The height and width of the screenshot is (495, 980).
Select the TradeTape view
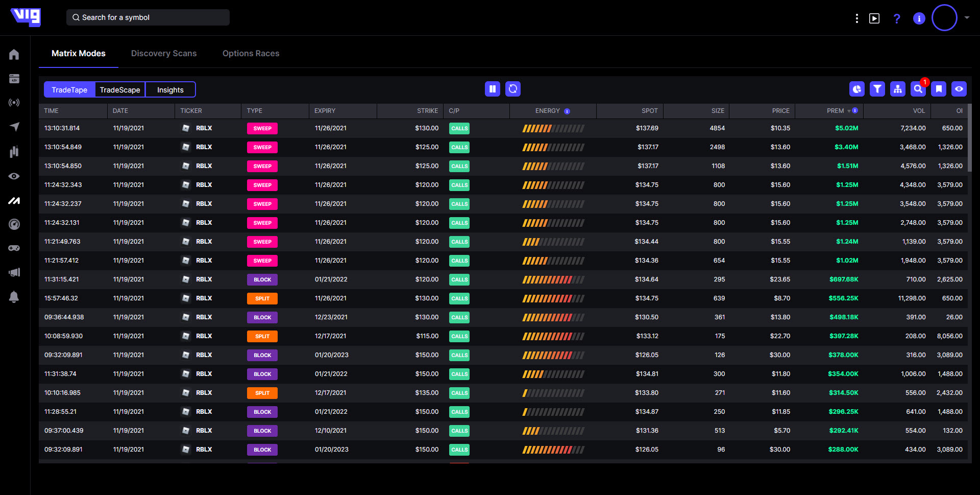pyautogui.click(x=69, y=89)
